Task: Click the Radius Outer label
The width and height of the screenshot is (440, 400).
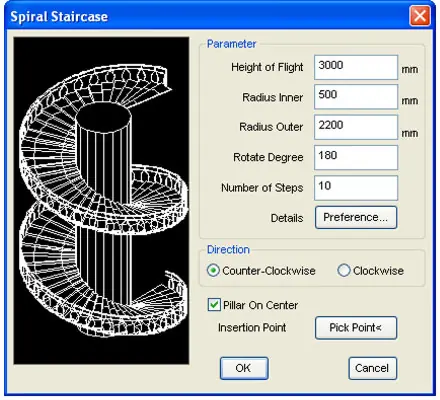Action: coord(271,127)
